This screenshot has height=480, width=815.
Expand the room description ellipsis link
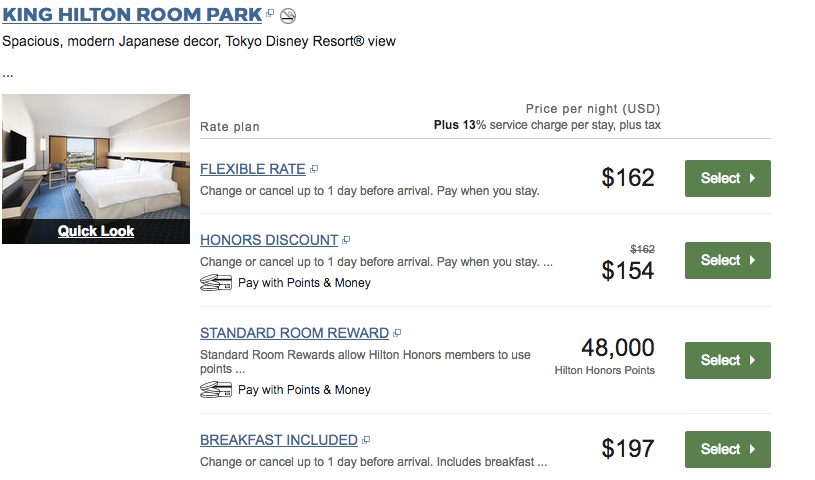tap(8, 73)
